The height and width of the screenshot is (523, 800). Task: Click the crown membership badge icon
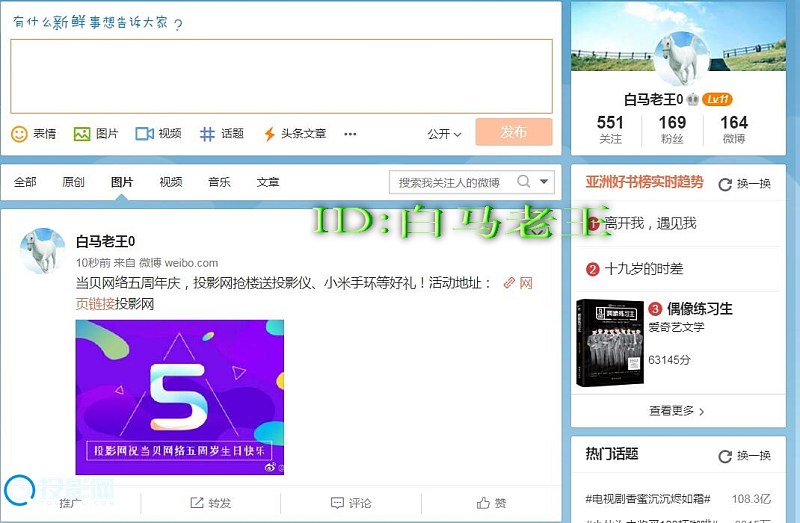click(692, 99)
